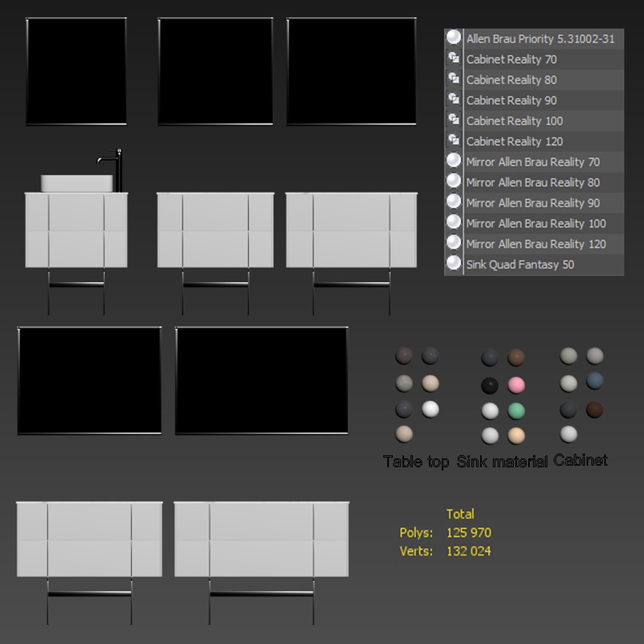The image size is (644, 644).
Task: Select the blue Cabinet material sphere
Action: click(595, 380)
